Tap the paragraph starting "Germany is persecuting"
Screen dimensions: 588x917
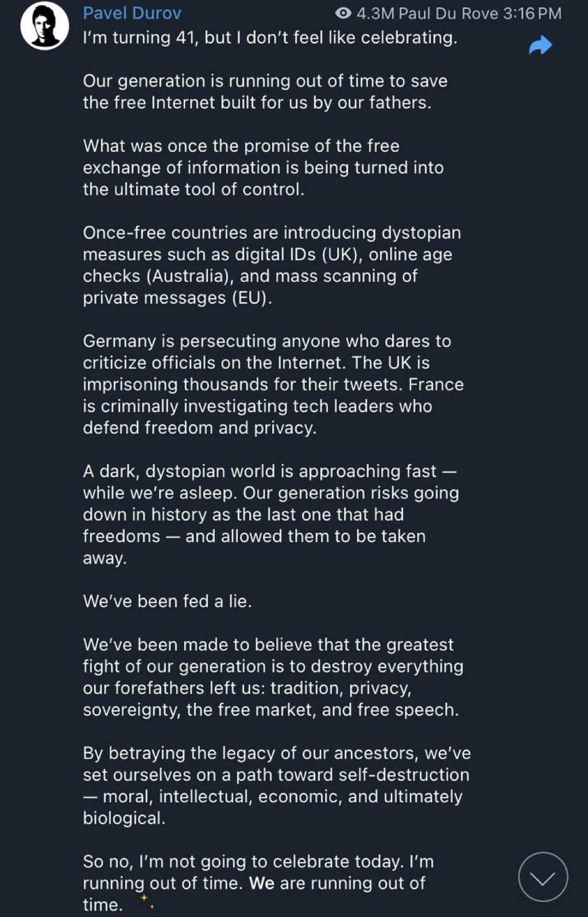pyautogui.click(x=273, y=384)
